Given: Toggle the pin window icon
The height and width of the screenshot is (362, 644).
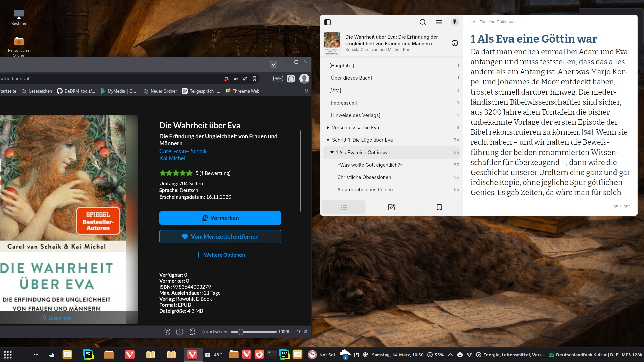Looking at the screenshot, I should [x=454, y=22].
